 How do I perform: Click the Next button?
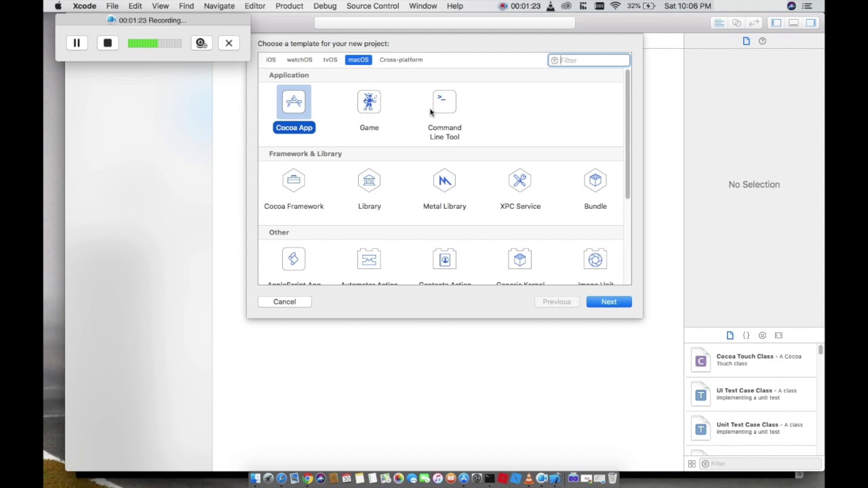click(609, 302)
